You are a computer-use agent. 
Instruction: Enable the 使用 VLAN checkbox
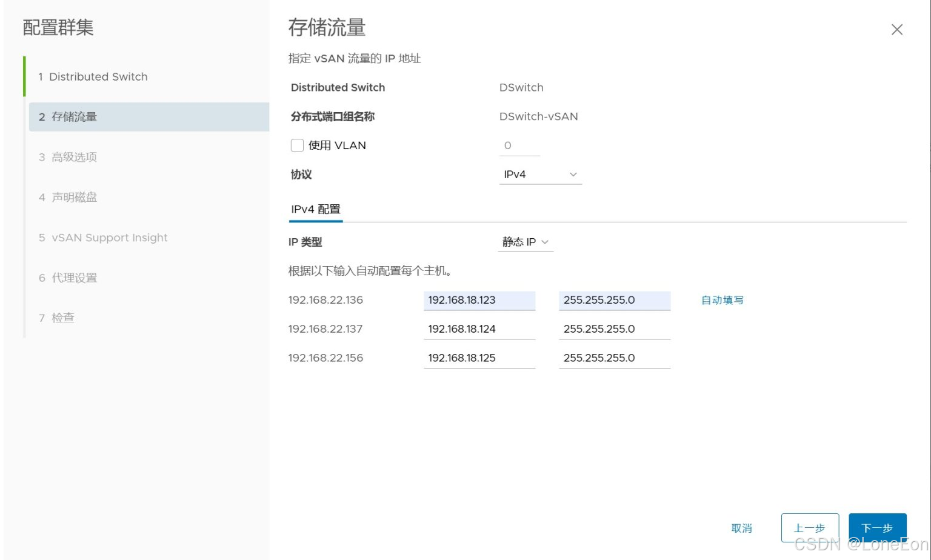297,145
